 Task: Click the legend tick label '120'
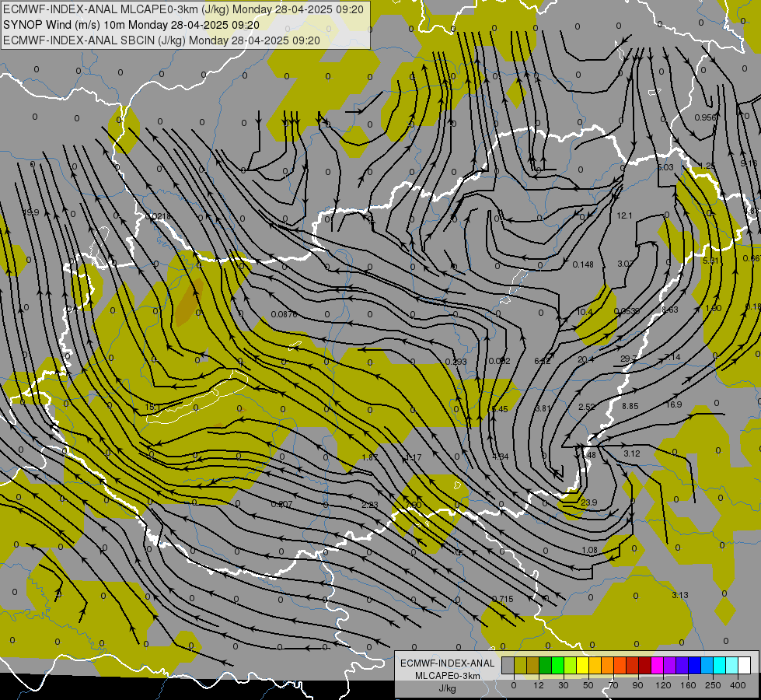click(663, 685)
